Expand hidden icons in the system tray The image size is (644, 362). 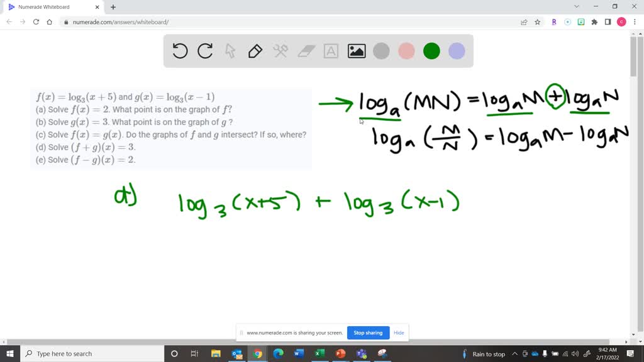[x=515, y=354]
